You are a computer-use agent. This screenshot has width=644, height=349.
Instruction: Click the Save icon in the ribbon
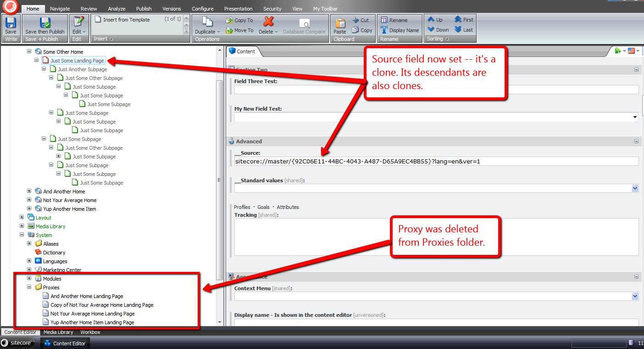(x=11, y=23)
